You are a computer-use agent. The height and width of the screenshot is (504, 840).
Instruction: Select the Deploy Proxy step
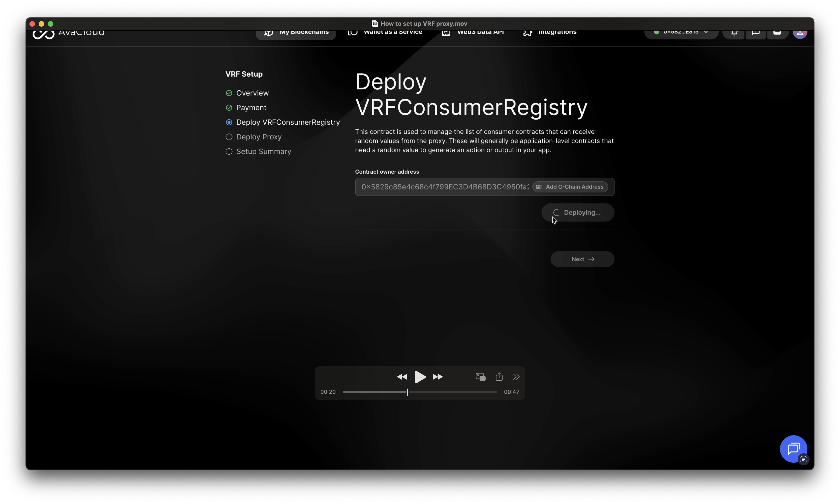pos(259,137)
